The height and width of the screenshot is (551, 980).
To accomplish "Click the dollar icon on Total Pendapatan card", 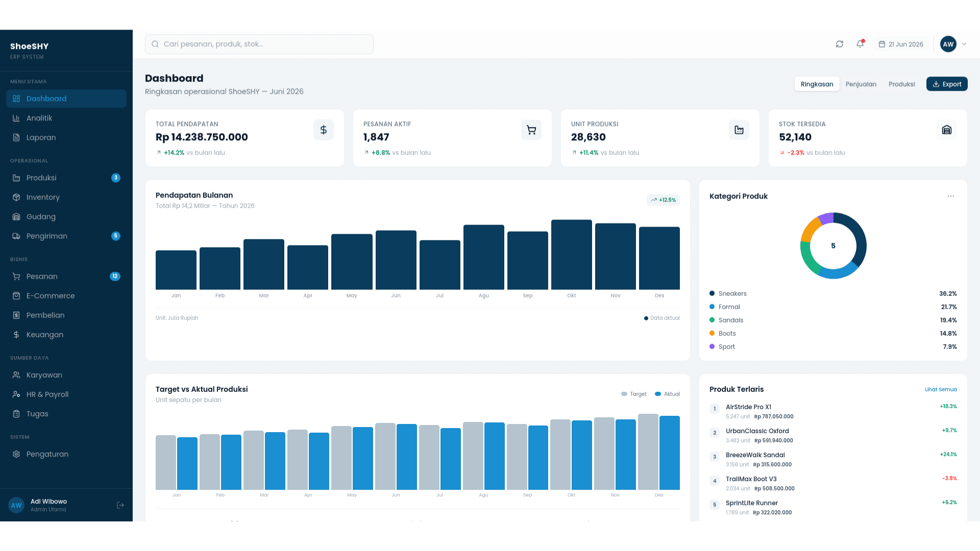I will 324,130.
